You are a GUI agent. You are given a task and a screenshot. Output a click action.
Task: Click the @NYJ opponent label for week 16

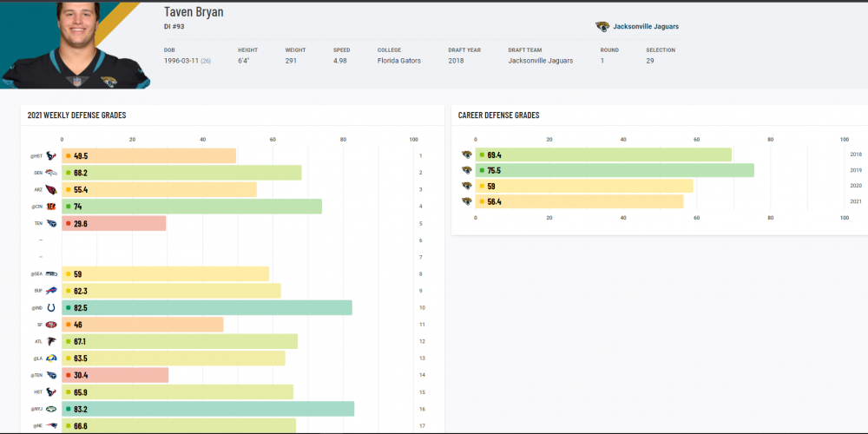36,410
